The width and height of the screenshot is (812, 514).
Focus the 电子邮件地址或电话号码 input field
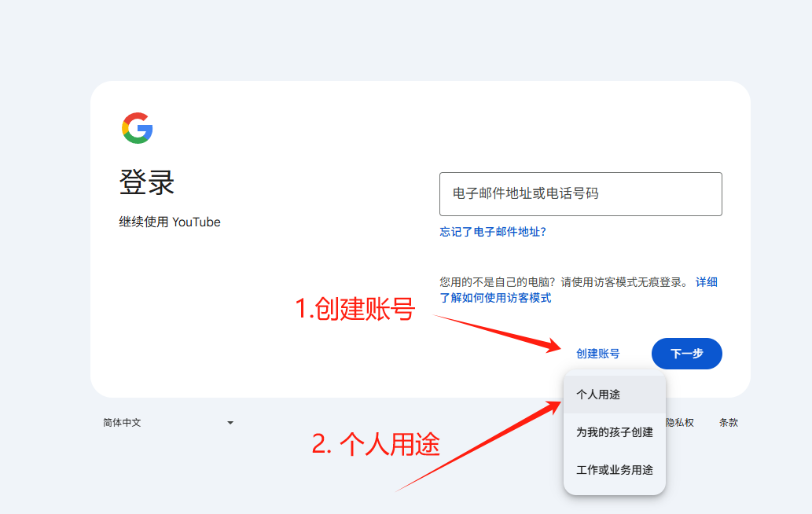click(580, 194)
